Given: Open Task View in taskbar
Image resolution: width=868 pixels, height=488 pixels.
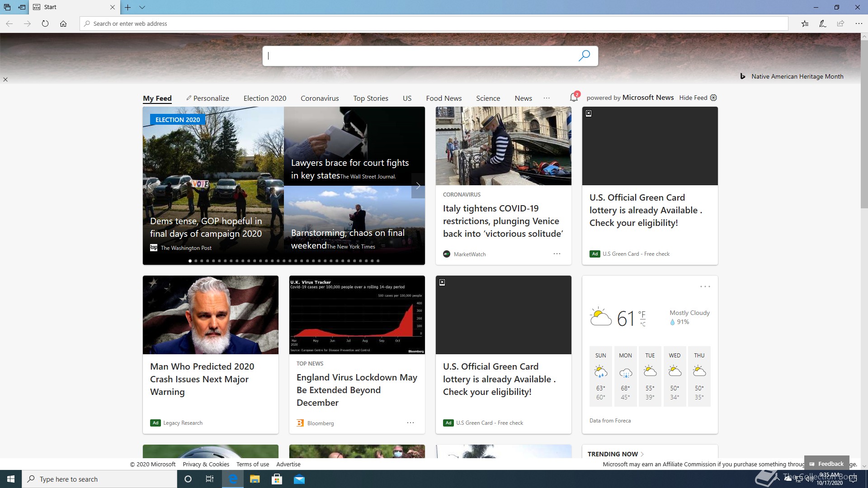Looking at the screenshot, I should click(x=209, y=479).
